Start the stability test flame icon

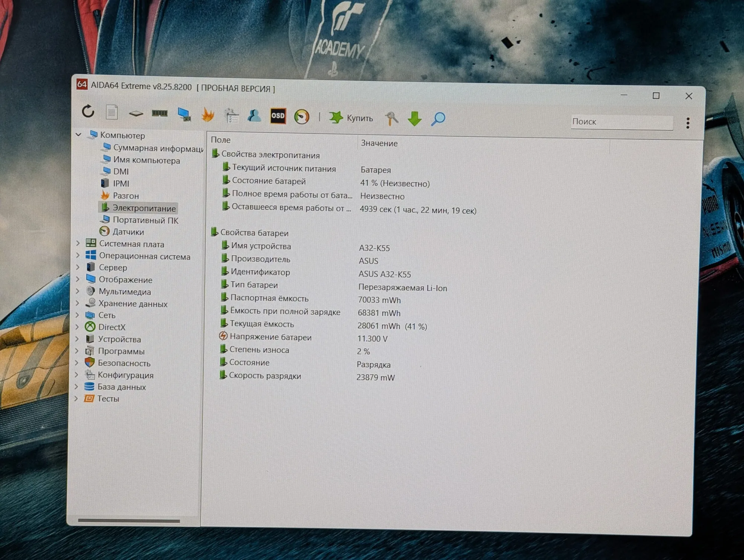(208, 115)
